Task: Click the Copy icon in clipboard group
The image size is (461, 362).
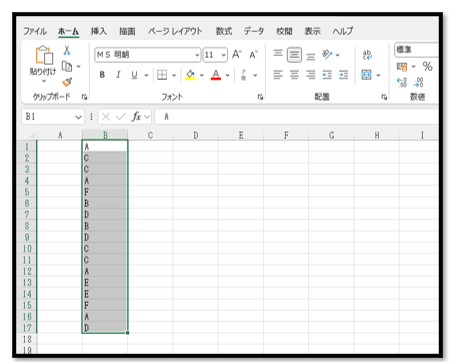Action: tap(67, 66)
